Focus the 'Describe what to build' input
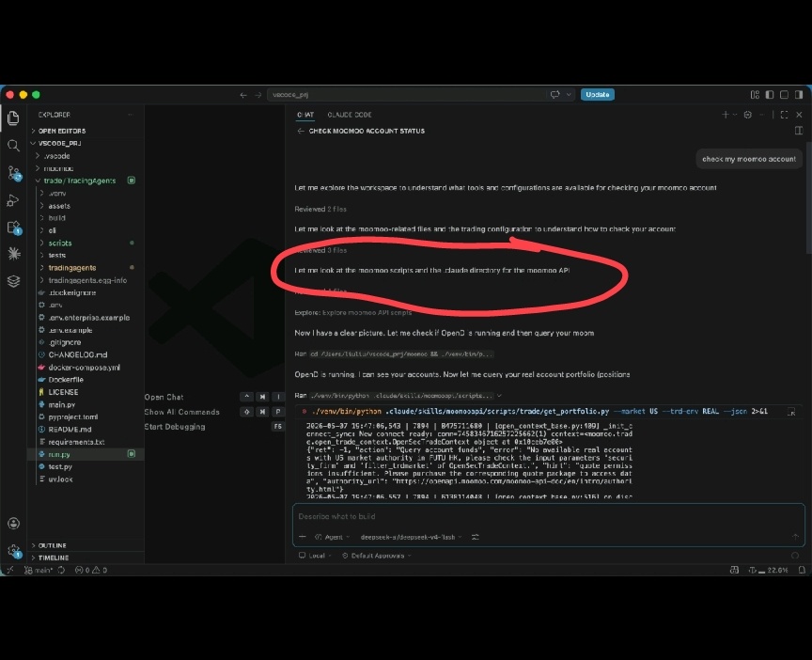The width and height of the screenshot is (812, 660). pyautogui.click(x=548, y=516)
